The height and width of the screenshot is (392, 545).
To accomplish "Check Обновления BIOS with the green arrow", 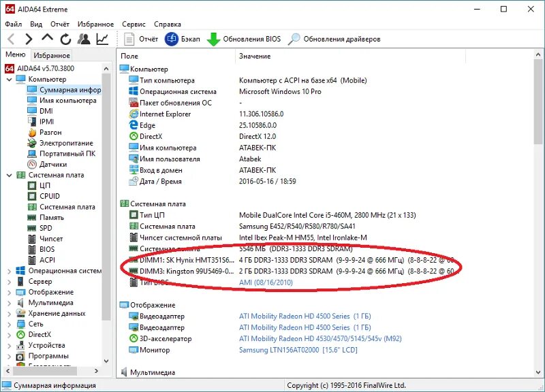I will [x=244, y=39].
